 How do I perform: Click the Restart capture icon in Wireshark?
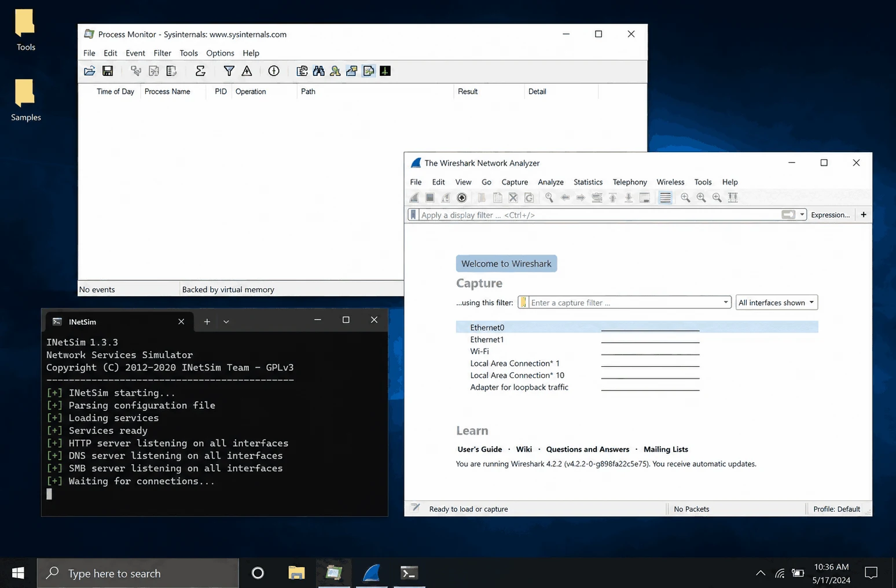(446, 197)
